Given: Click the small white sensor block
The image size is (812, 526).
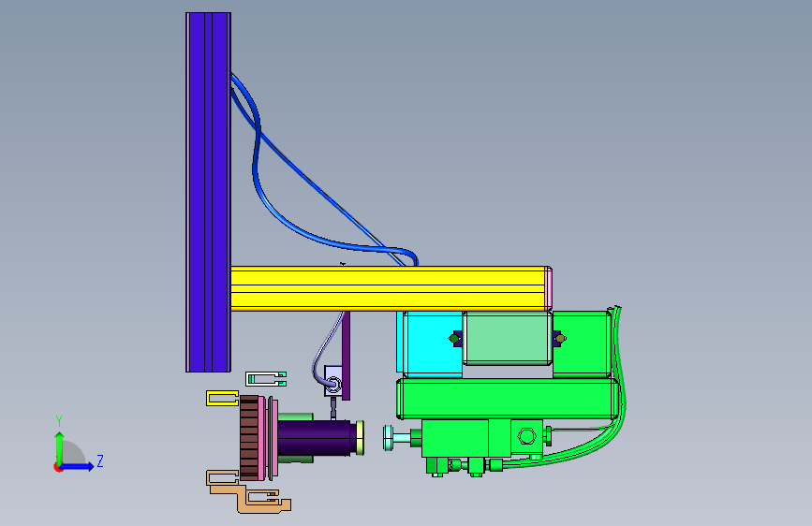Looking at the screenshot, I should point(333,381).
